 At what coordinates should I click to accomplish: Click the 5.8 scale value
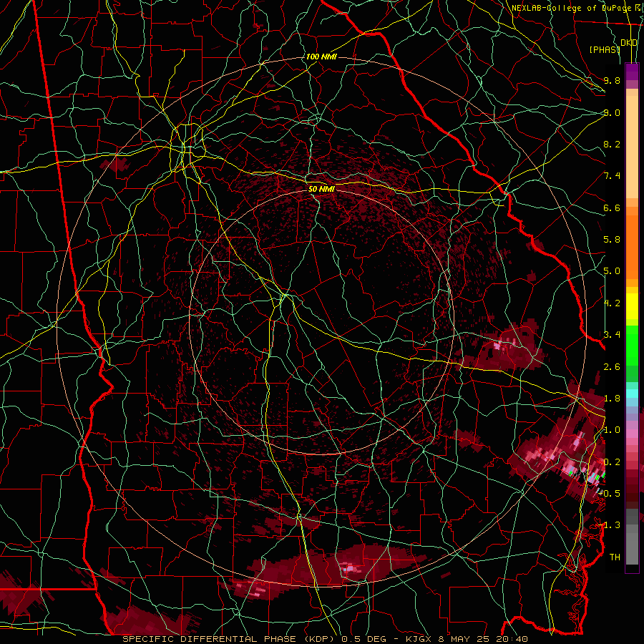click(612, 240)
